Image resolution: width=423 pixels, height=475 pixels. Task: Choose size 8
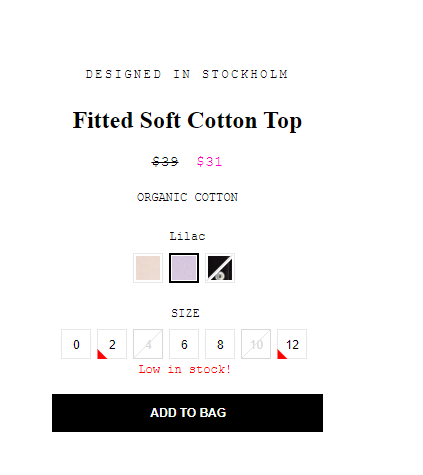pos(220,344)
